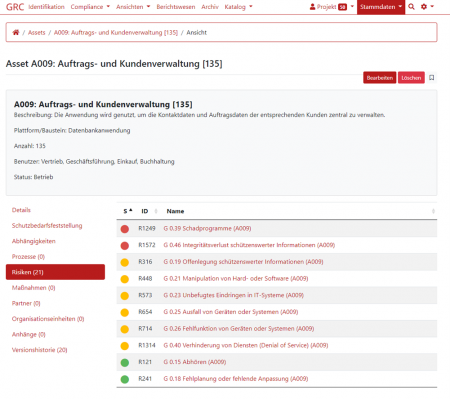Open the Projekt dropdown
This screenshot has width=450, height=399.
pyautogui.click(x=331, y=7)
